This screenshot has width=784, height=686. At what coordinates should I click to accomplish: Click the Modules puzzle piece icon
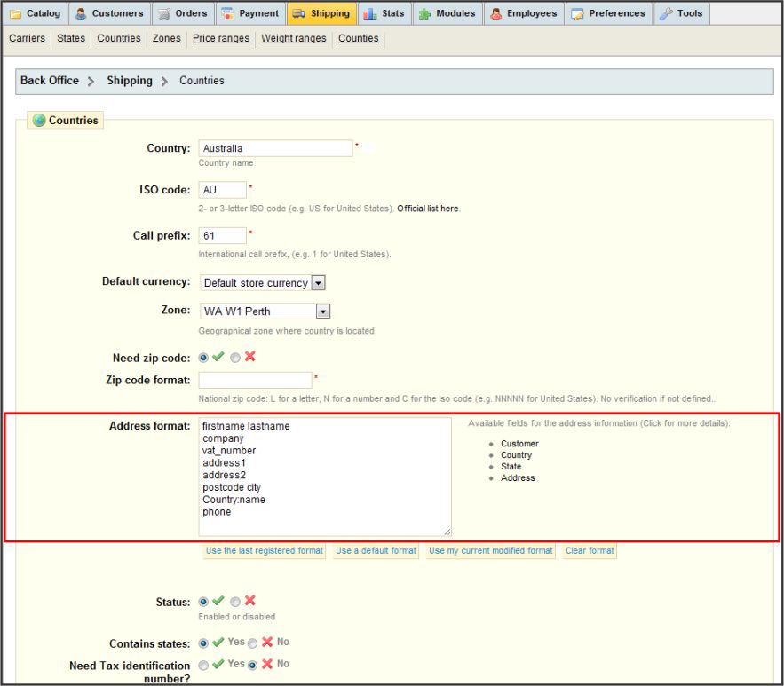424,13
